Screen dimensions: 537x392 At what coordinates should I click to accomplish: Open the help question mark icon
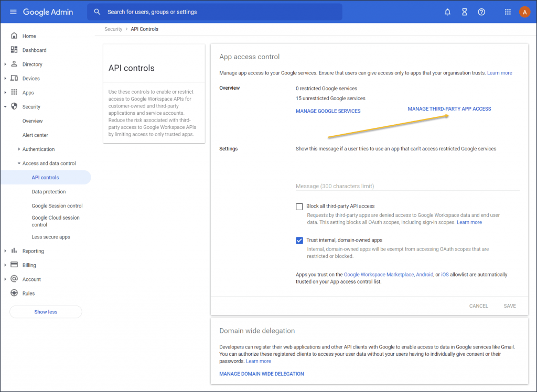click(x=481, y=12)
